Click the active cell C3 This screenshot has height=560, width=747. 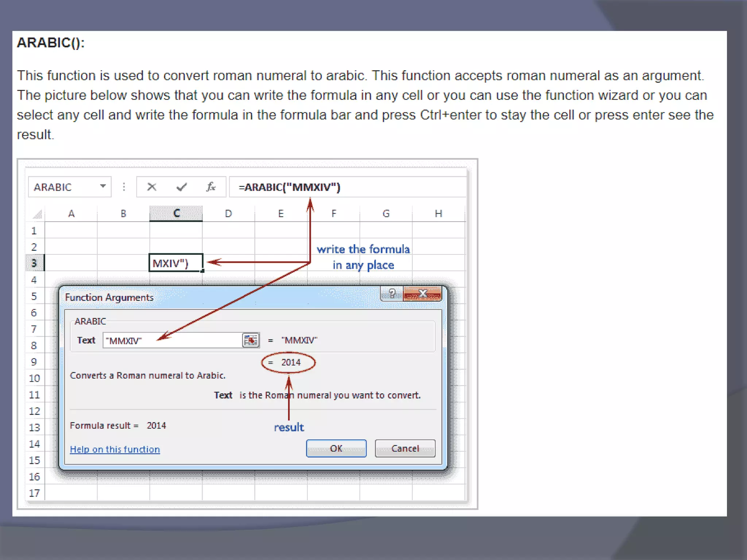click(x=175, y=263)
